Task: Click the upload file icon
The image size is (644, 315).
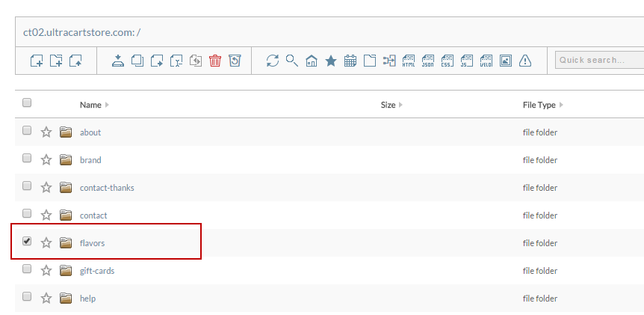Action: click(75, 61)
